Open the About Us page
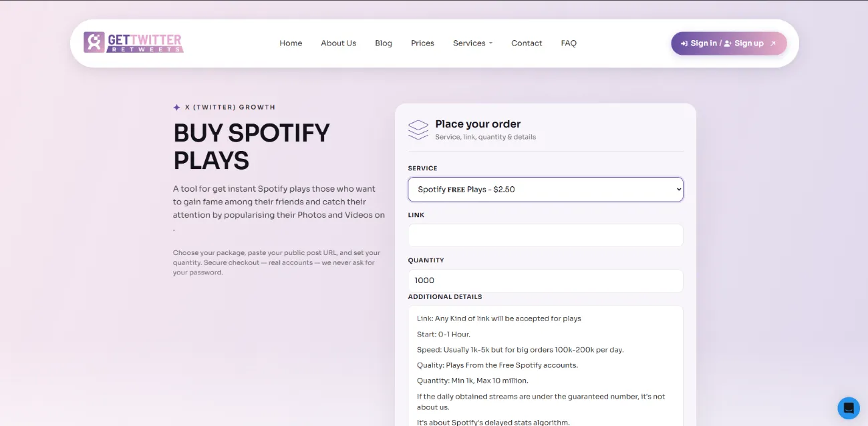 click(x=338, y=43)
